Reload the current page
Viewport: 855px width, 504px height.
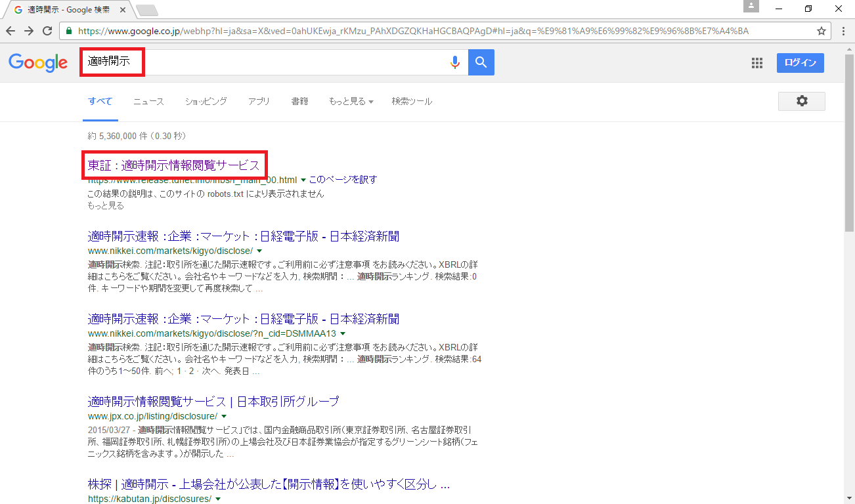click(x=47, y=31)
